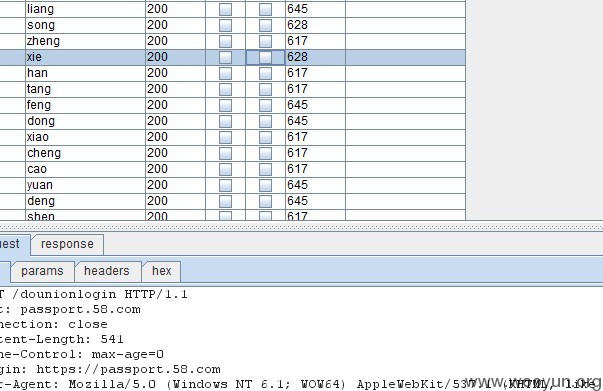The height and width of the screenshot is (391, 603).
Task: Select the payload 'deng' cell
Action: point(85,201)
